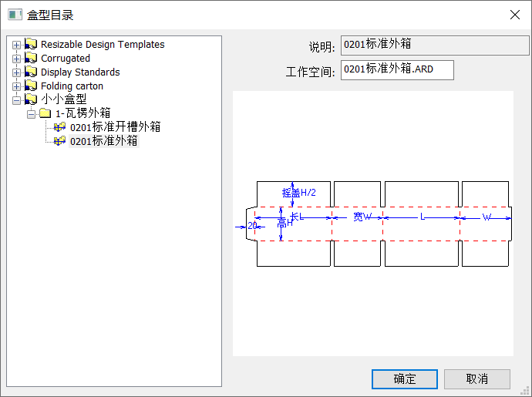Click the Resizable Design Templates folder icon
532x397 pixels.
(31, 45)
